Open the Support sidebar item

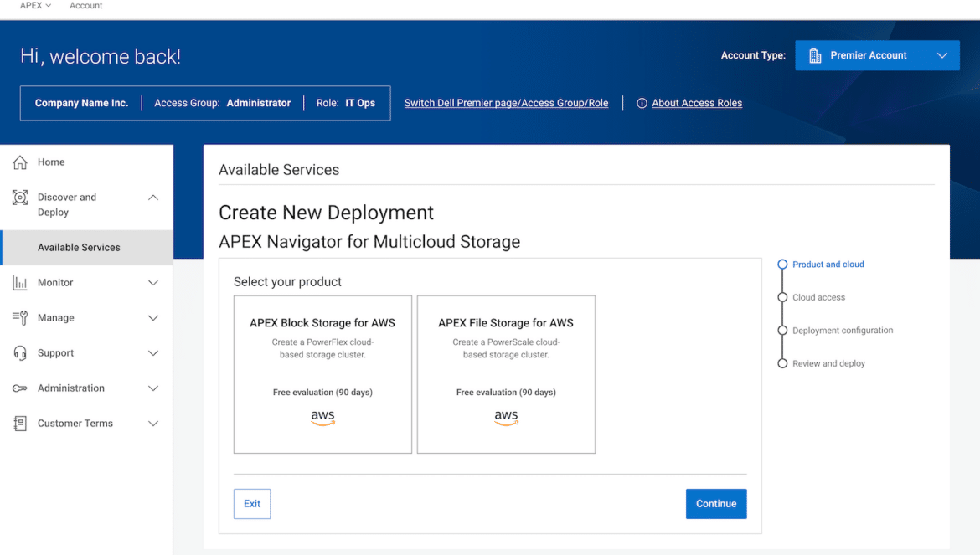[87, 353]
